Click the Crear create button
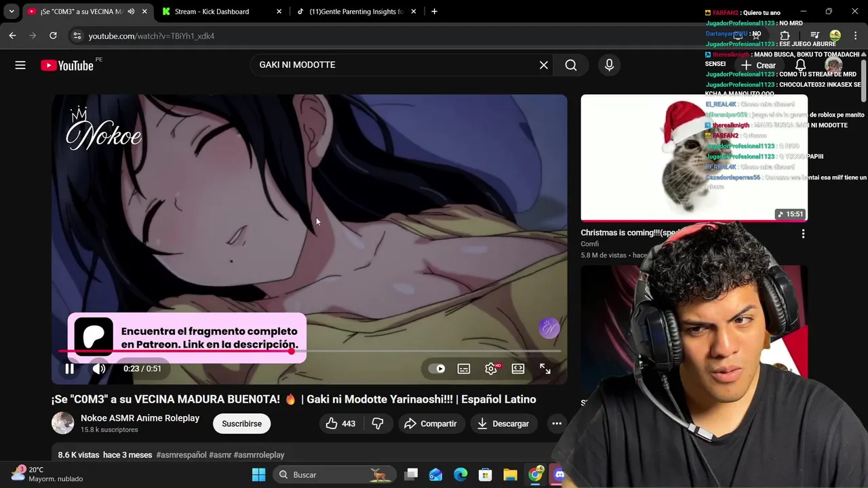 pyautogui.click(x=758, y=65)
